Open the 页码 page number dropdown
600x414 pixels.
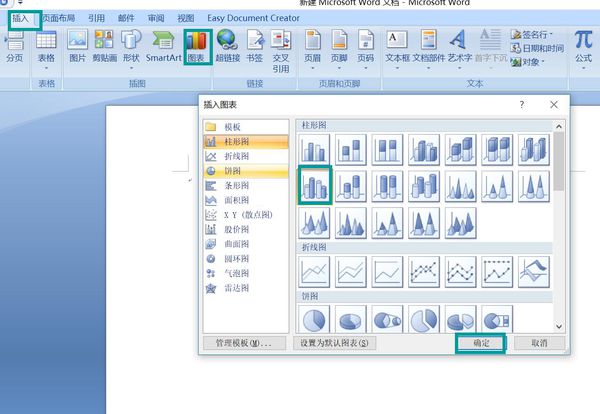coord(366,50)
